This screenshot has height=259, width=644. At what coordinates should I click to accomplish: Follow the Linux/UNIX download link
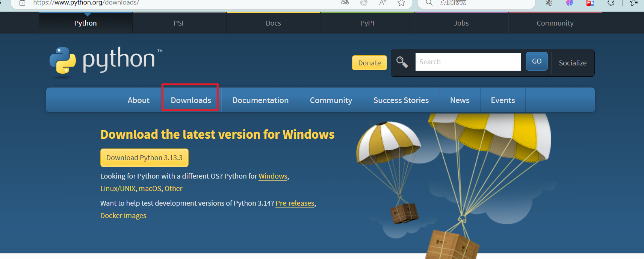pos(118,189)
